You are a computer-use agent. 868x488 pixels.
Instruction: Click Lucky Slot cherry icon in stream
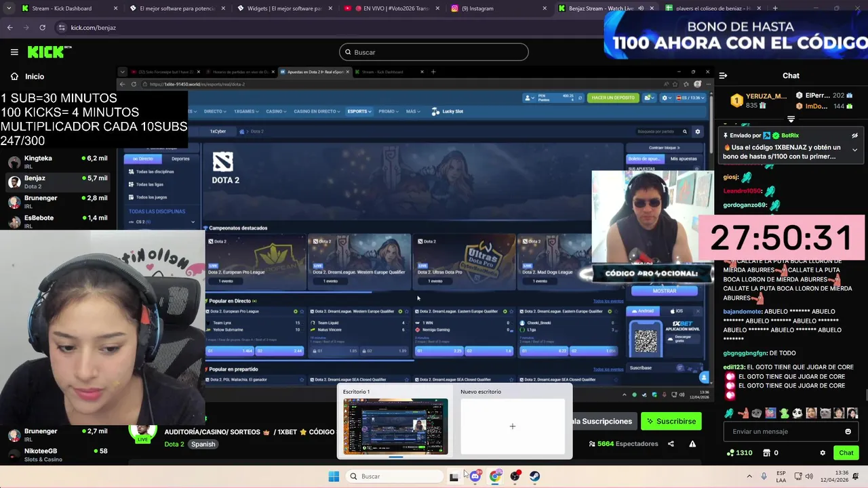click(x=435, y=111)
